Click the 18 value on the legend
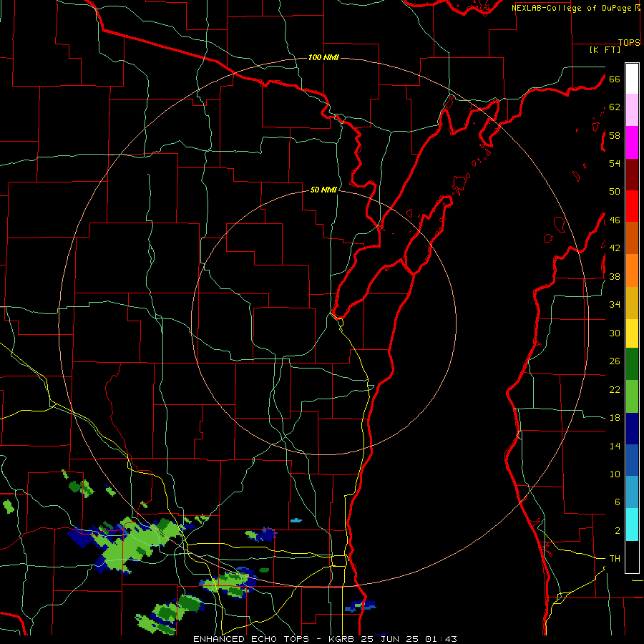644x644 pixels. [615, 418]
